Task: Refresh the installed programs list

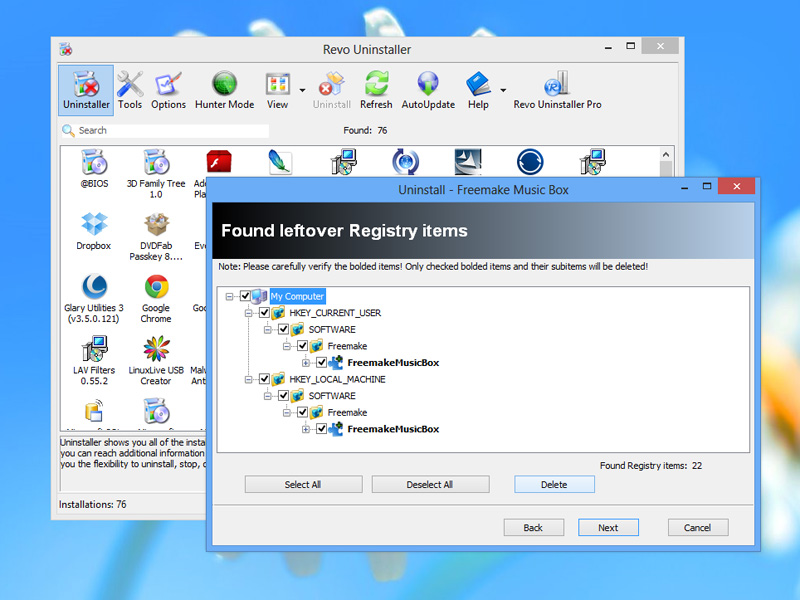Action: (x=376, y=90)
